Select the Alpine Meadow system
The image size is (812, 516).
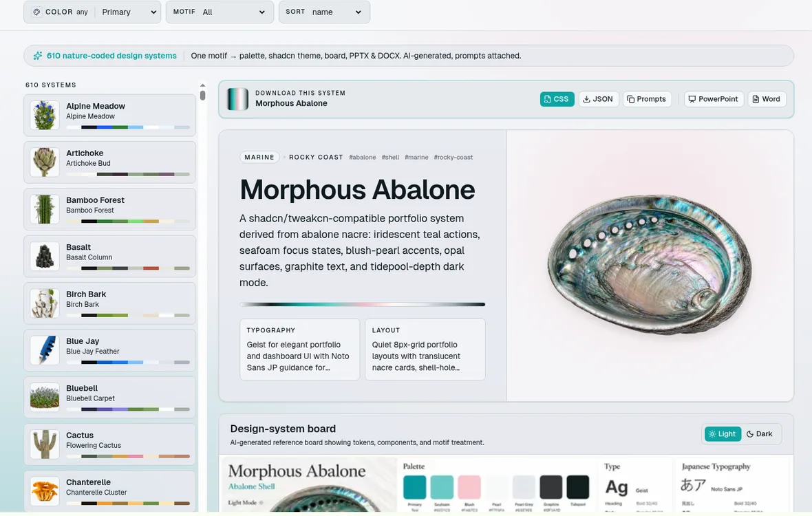point(110,115)
